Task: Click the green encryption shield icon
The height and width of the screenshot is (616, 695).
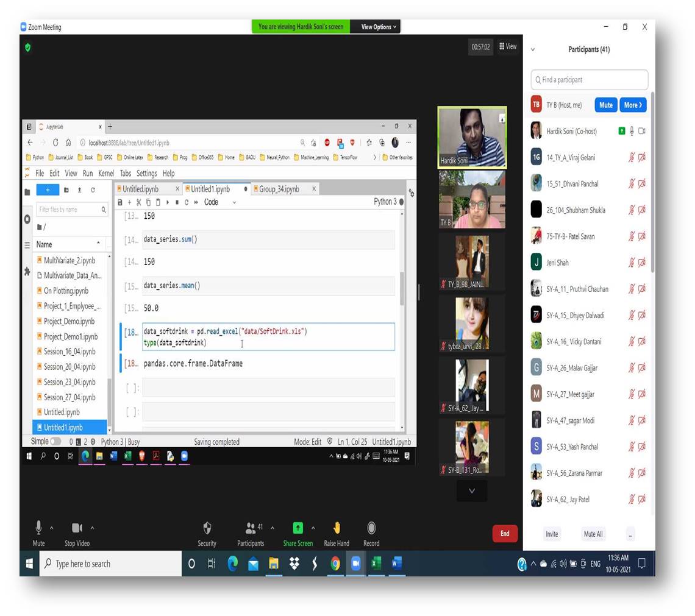Action: click(x=28, y=48)
